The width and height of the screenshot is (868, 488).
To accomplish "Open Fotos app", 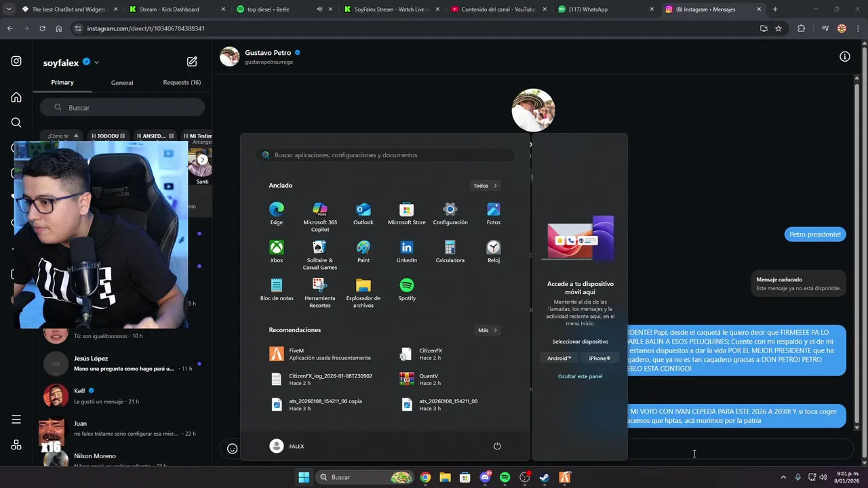I will click(494, 213).
